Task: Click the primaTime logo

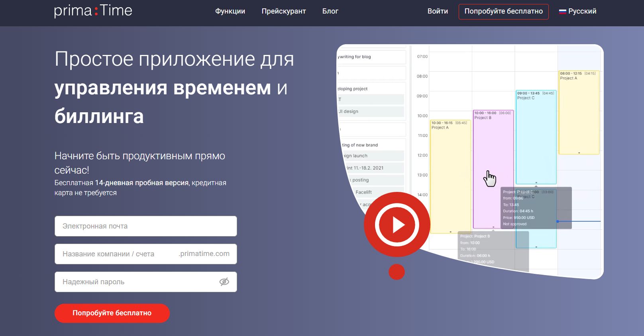Action: [x=93, y=11]
